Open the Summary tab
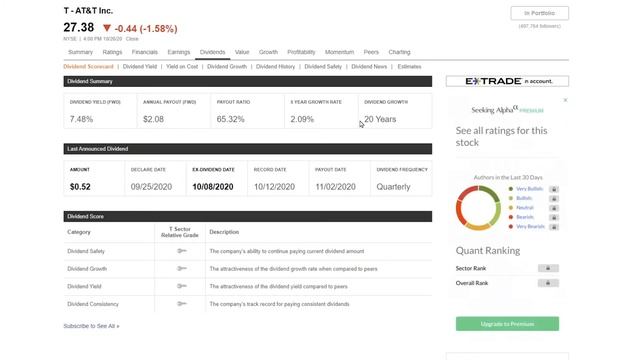Viewport: 640px width, 360px height. (80, 52)
